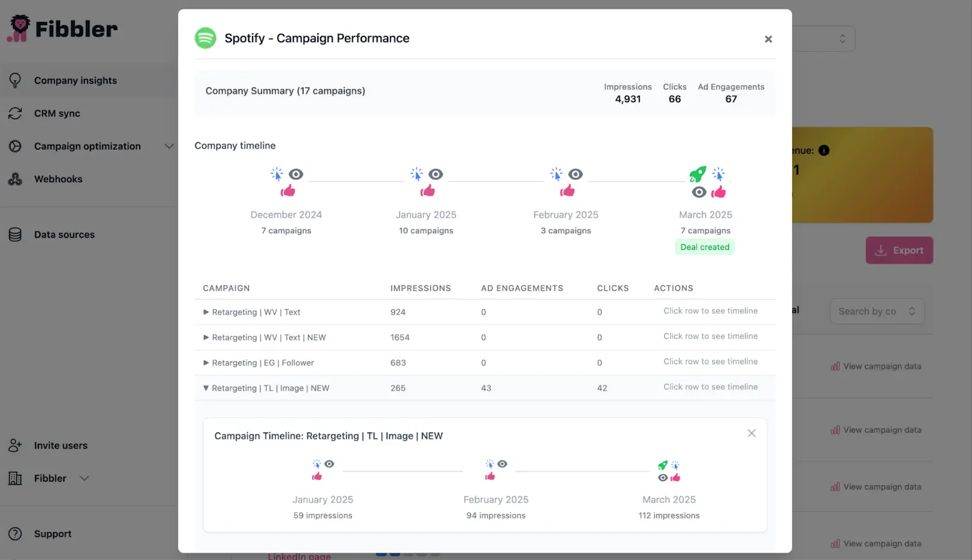This screenshot has width=972, height=560.
Task: Go to CRM sync
Action: click(x=56, y=114)
